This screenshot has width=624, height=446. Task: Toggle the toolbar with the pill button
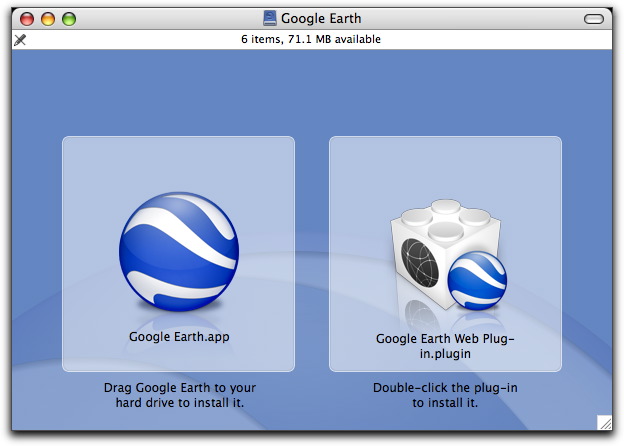594,19
